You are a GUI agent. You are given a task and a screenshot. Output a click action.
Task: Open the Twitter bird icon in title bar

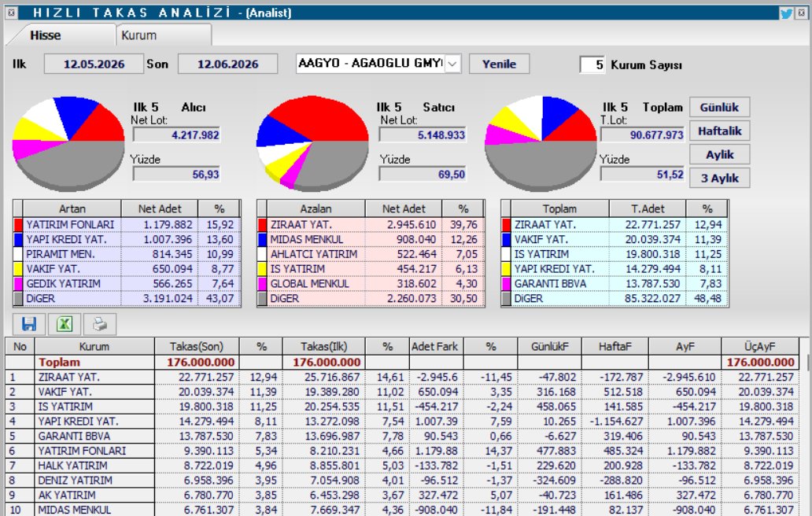click(786, 13)
